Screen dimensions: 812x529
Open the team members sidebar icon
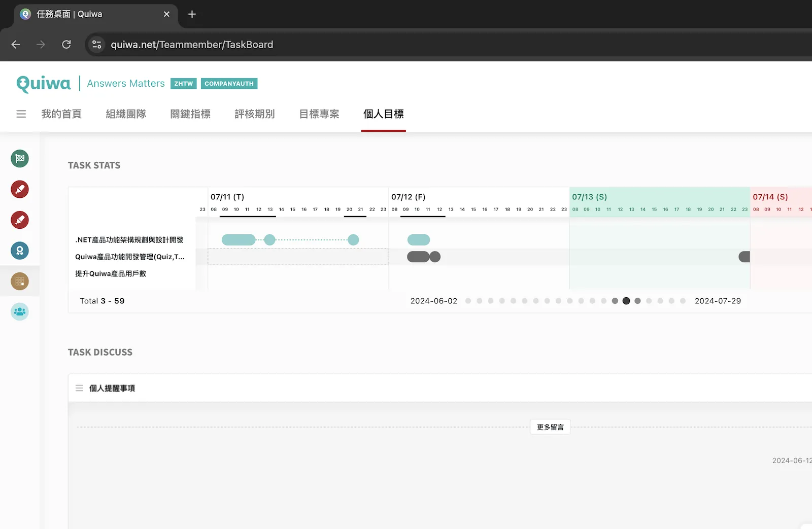20,311
